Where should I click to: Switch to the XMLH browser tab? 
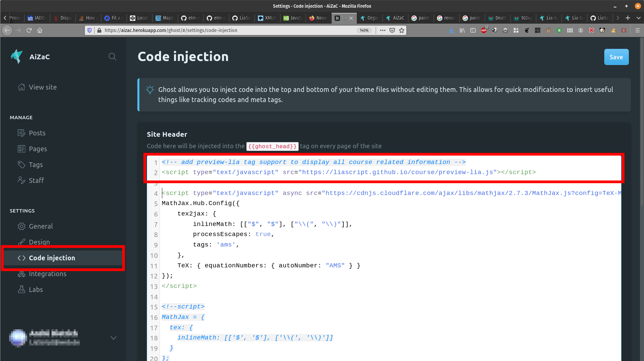(x=267, y=18)
